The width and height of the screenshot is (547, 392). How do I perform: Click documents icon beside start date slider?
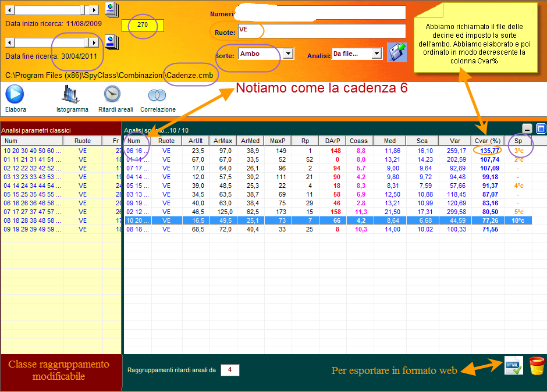112,9
